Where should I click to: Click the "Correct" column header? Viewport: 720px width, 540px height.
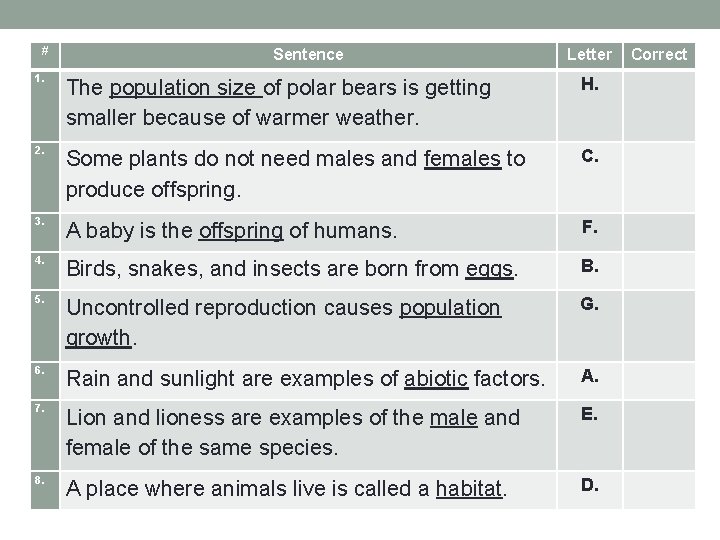[x=659, y=54]
